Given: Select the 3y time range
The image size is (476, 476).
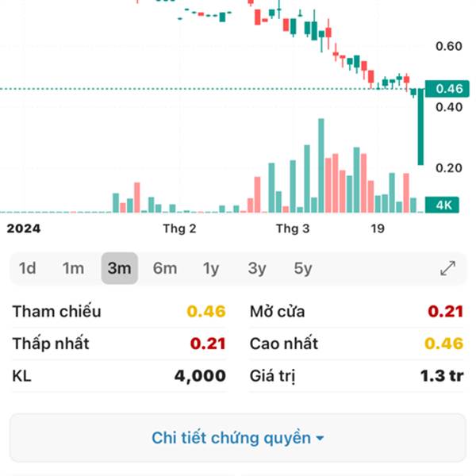Looking at the screenshot, I should click(257, 268).
